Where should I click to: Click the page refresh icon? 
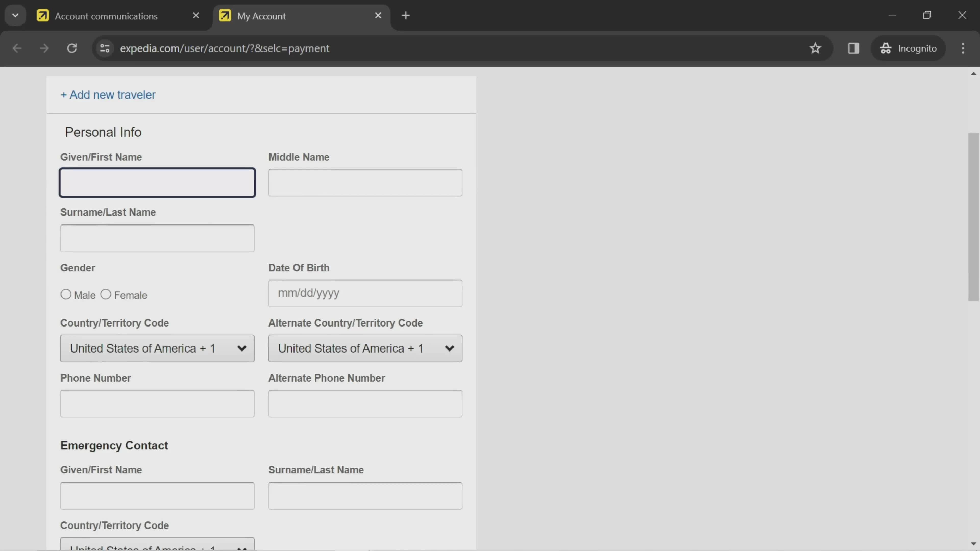click(x=72, y=48)
